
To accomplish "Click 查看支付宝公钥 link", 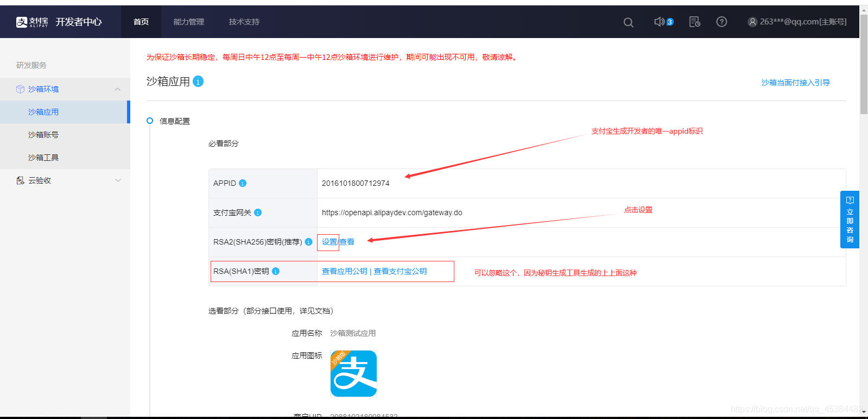I will point(400,271).
